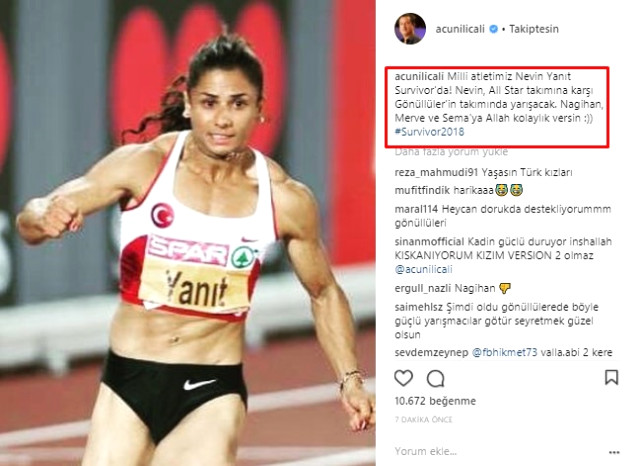Click the @acunilicali mention in comment
Image resolution: width=640 pixels, height=466 pixels.
pyautogui.click(x=423, y=269)
